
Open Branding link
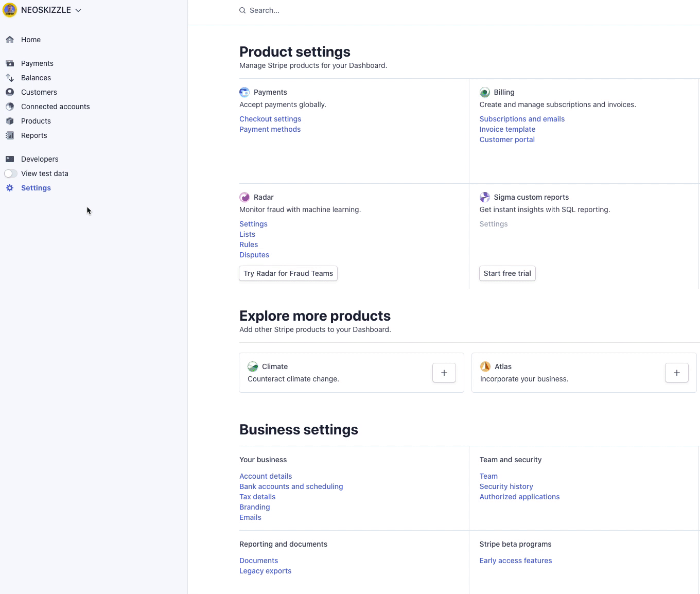coord(254,507)
